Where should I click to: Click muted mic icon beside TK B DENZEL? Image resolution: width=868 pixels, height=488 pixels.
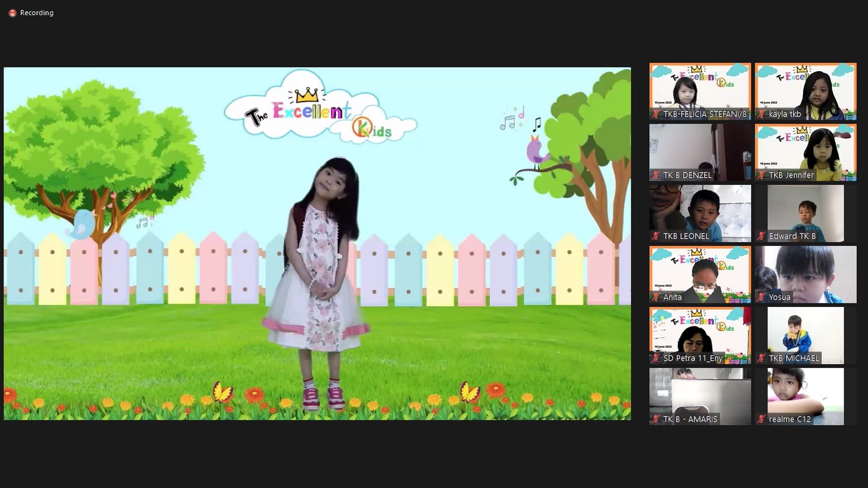click(656, 175)
